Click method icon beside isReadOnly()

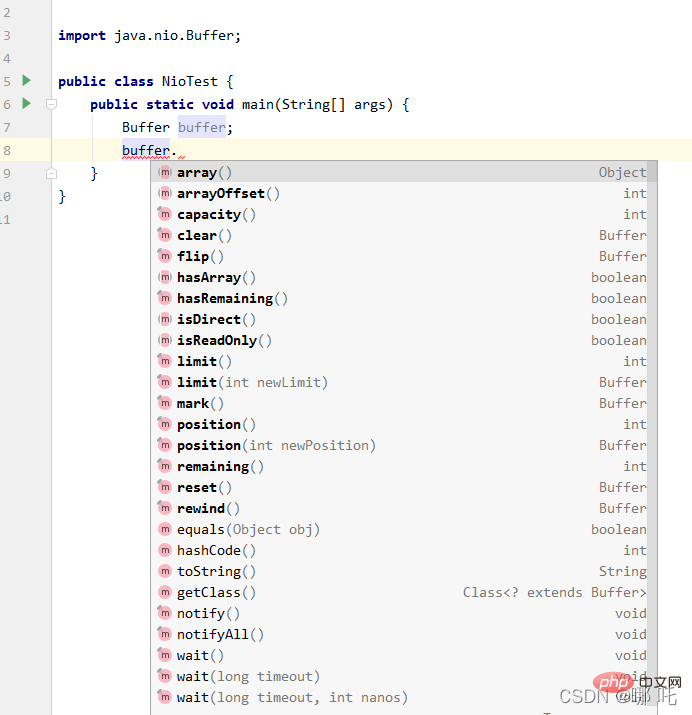point(165,340)
